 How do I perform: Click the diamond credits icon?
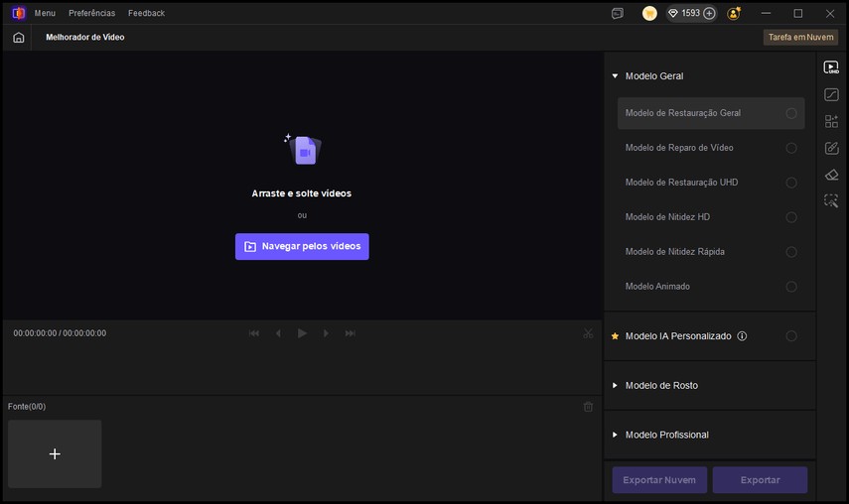[673, 14]
